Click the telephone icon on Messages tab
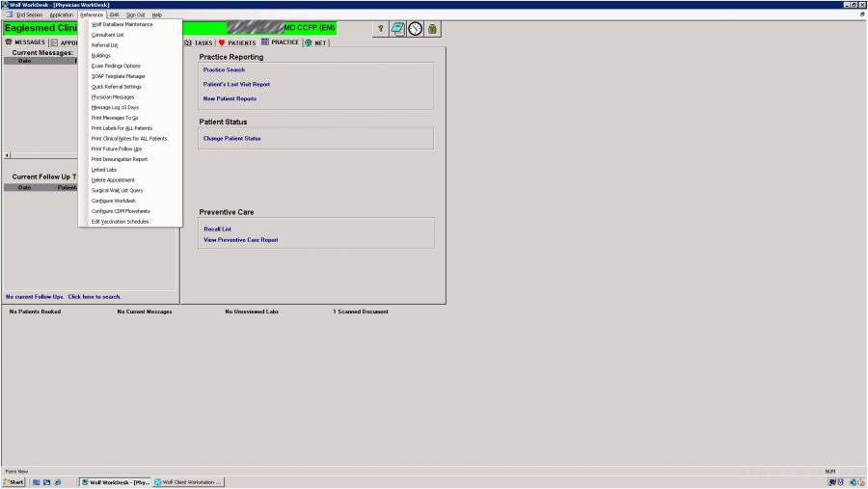Viewport: 868px width, 489px height. [9, 42]
